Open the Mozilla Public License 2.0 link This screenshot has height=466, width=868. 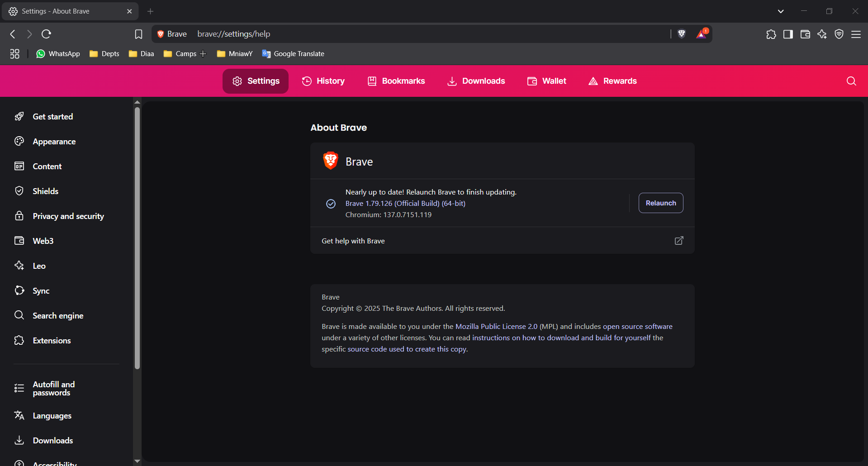pos(496,327)
